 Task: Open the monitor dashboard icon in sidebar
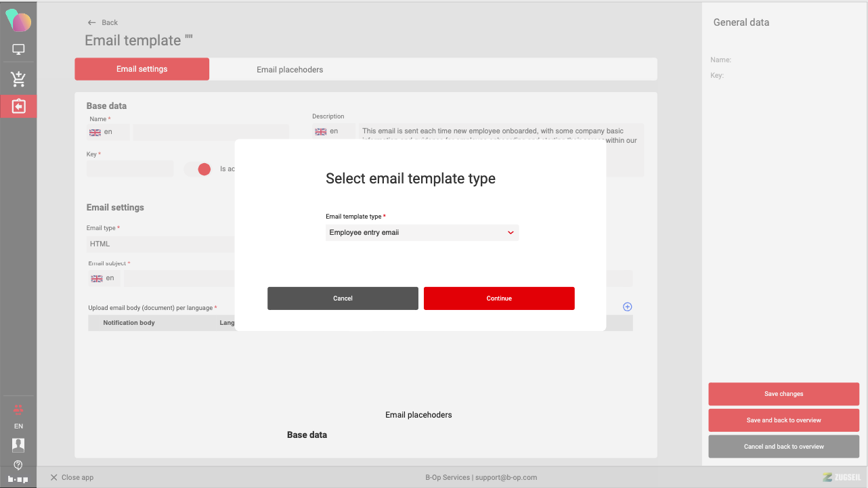18,49
